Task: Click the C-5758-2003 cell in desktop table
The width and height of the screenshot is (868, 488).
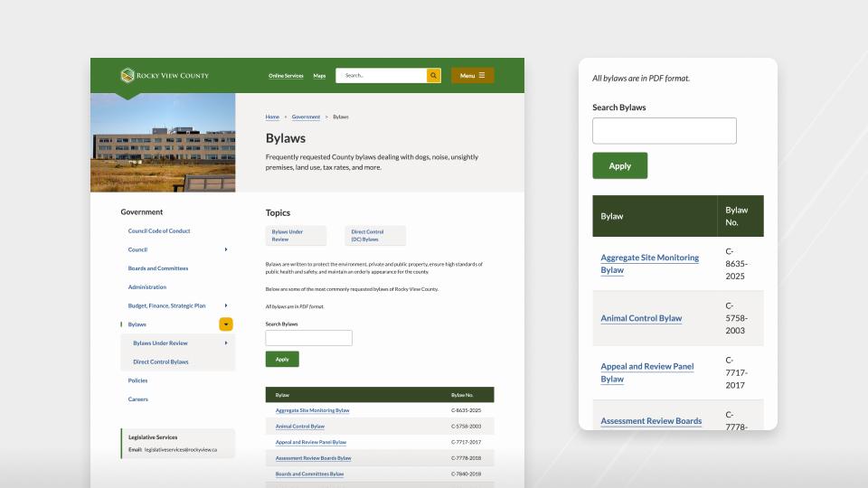Action: point(467,427)
